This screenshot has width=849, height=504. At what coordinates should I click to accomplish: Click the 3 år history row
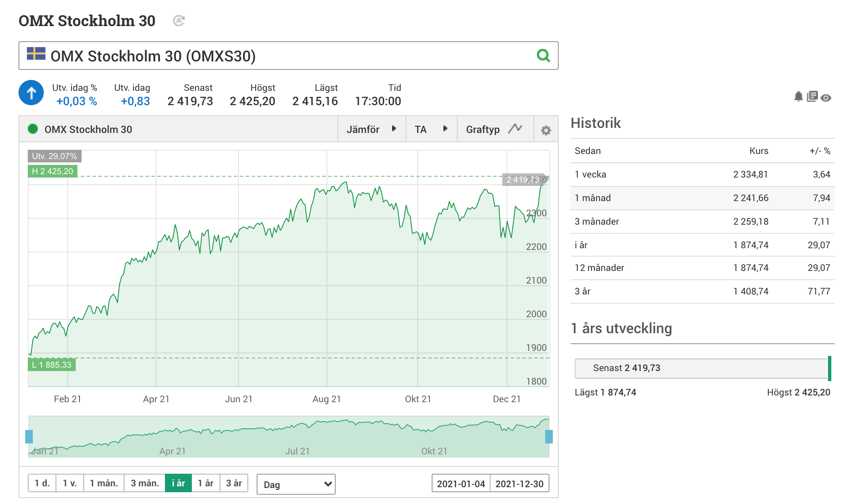[703, 292]
